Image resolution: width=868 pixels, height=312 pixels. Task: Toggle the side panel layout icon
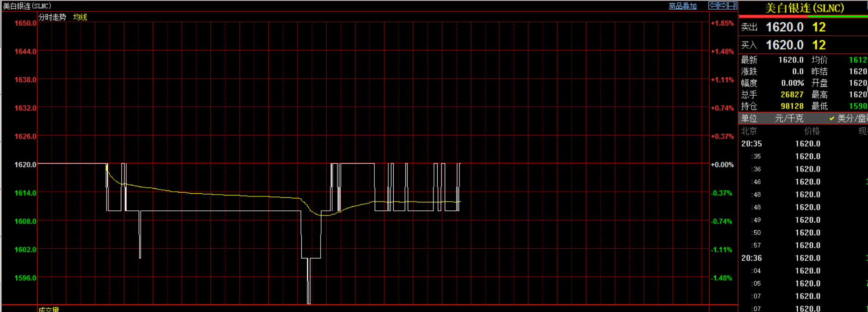[732, 6]
